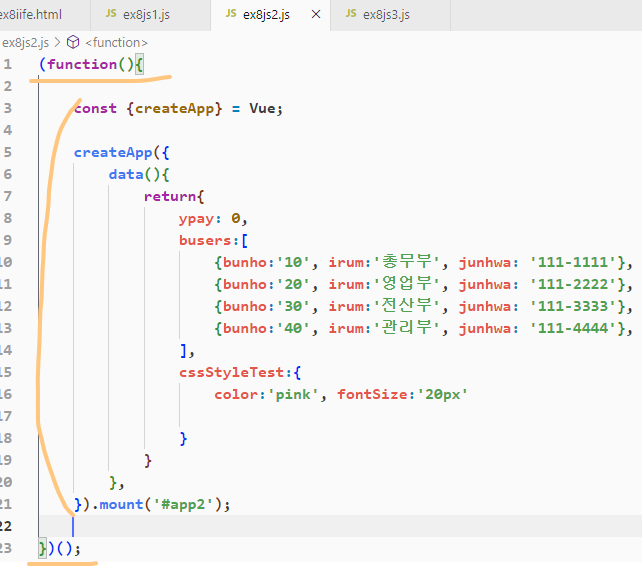Click the 'function' keyword on line 1
The image size is (642, 567).
coord(82,64)
